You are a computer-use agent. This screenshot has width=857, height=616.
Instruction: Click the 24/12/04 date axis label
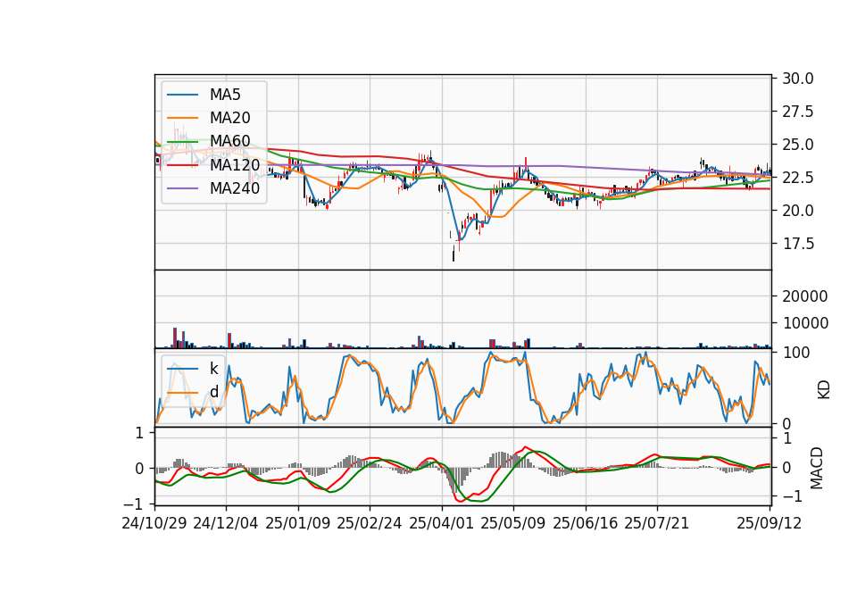point(226,523)
